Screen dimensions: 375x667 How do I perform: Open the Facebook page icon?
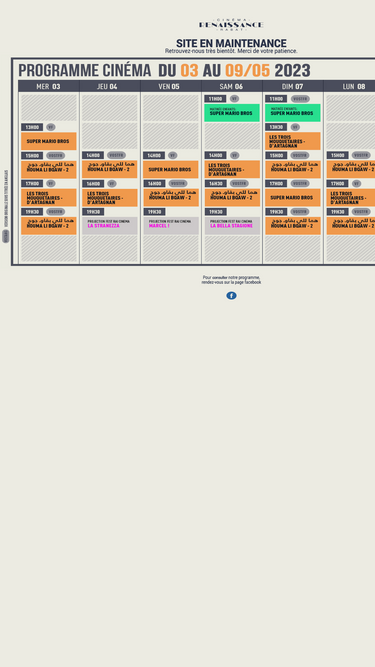pos(231,296)
